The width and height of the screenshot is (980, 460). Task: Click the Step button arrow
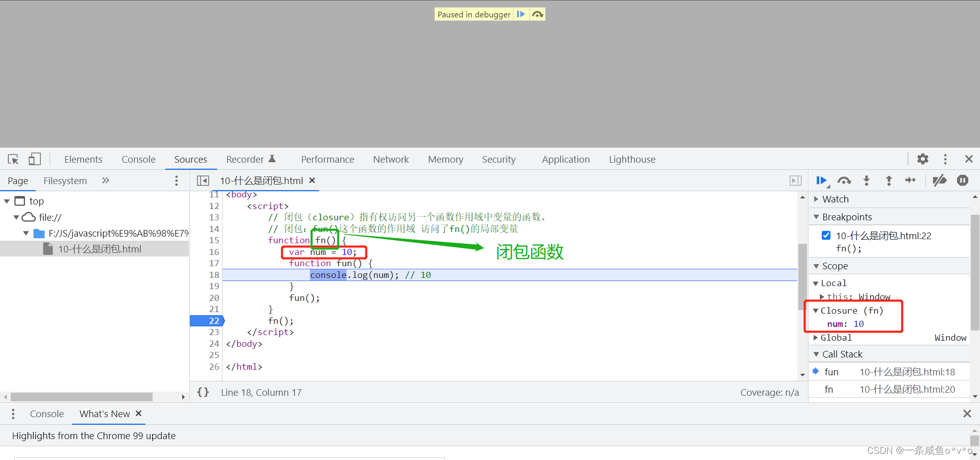point(911,181)
